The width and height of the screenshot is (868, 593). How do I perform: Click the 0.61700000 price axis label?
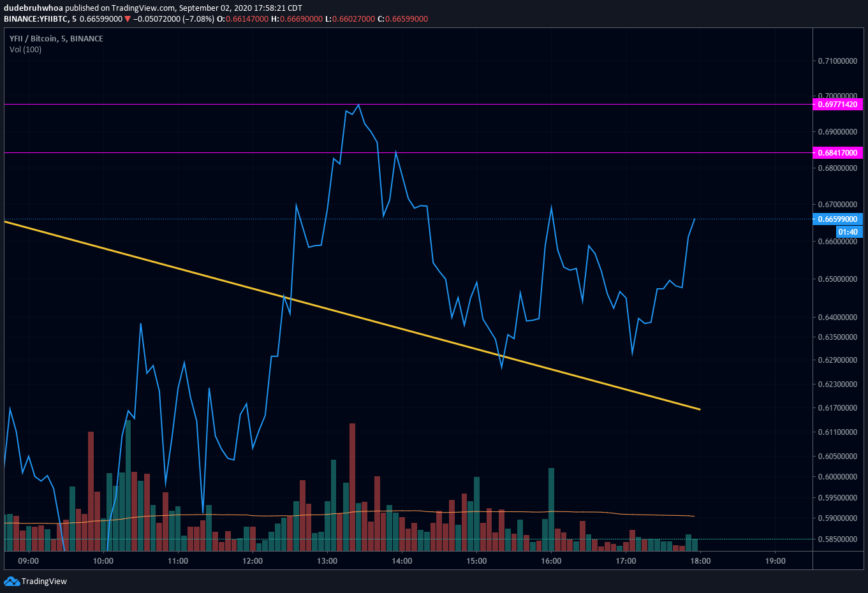(x=837, y=408)
